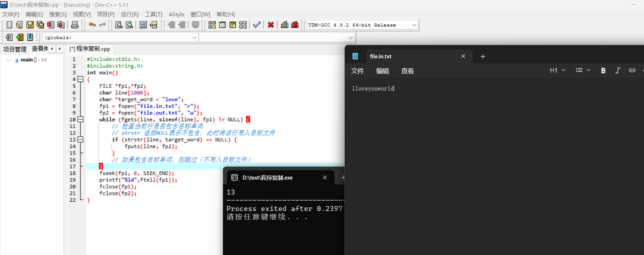Click the Save All toolbar icon
Image resolution: width=644 pixels, height=255 pixels.
40,25
